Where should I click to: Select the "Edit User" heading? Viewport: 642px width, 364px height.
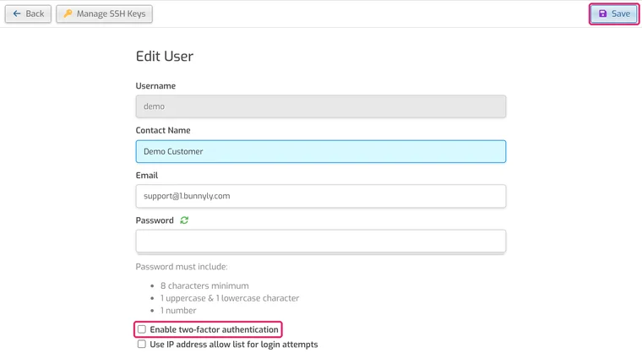point(164,56)
